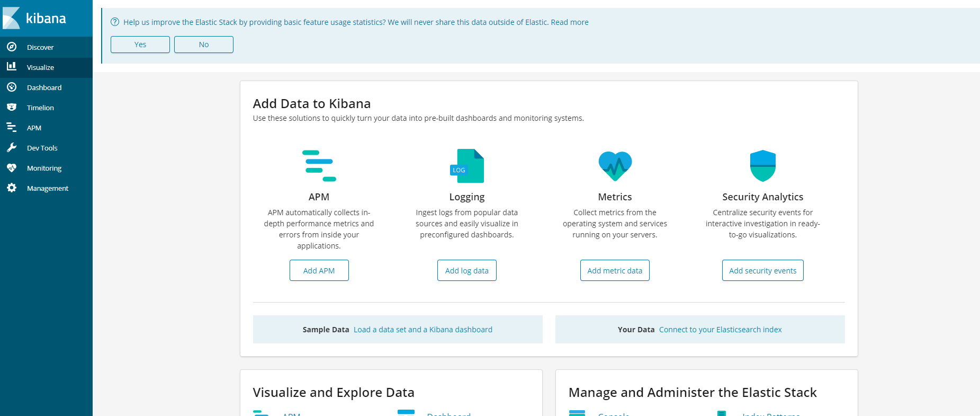Image resolution: width=980 pixels, height=416 pixels.
Task: Open the Read more link in the banner
Action: pos(570,22)
